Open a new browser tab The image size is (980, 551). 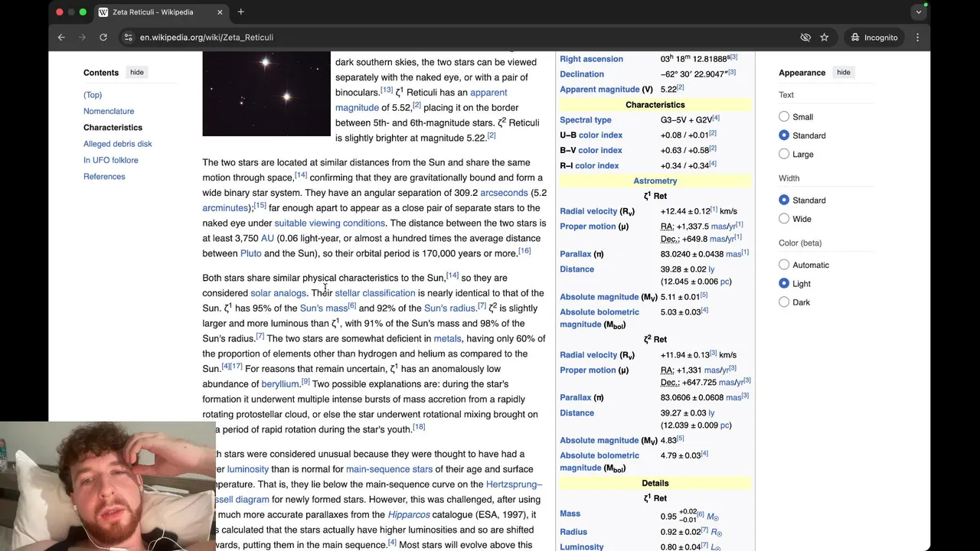[x=240, y=11]
